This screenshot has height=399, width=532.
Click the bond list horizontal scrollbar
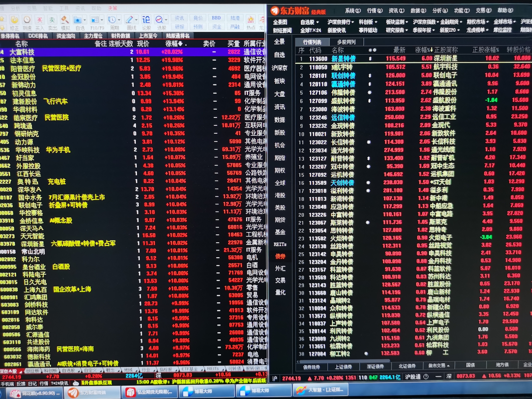[x=344, y=360]
